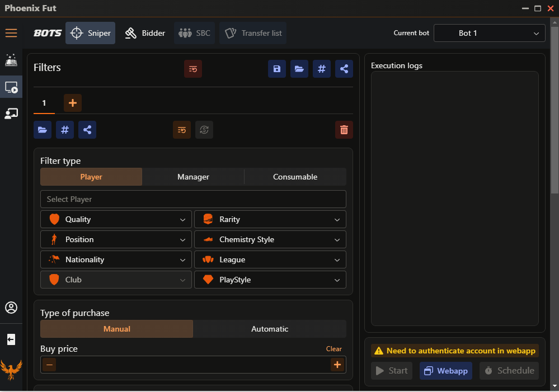
Task: Expand the Quality dropdown
Action: click(116, 219)
